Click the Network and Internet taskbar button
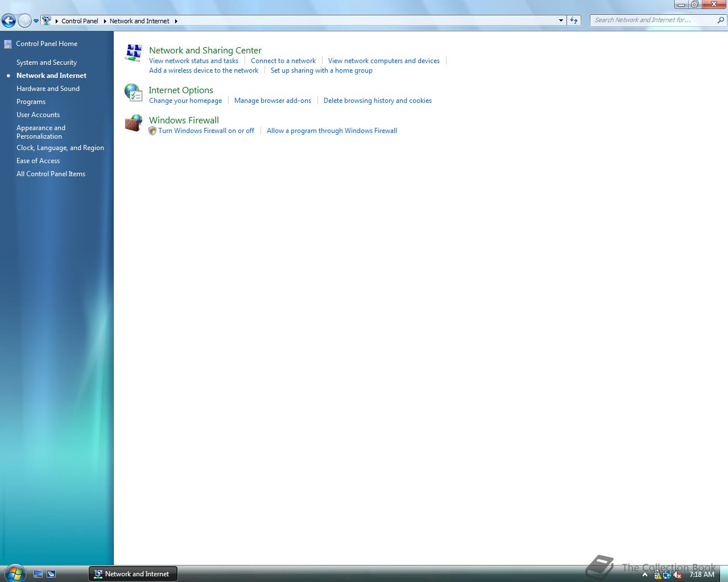Screen dimensions: 728x582 pos(133,574)
